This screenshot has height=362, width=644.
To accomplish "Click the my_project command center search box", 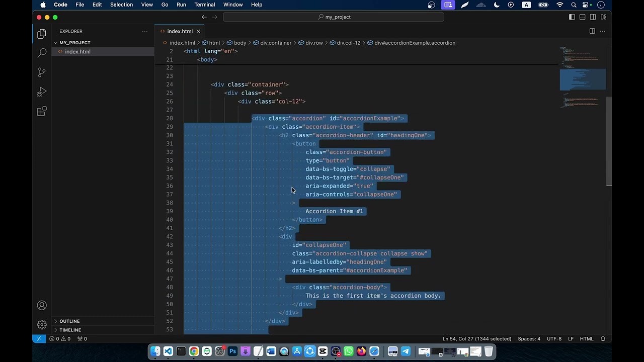I will pyautogui.click(x=334, y=17).
